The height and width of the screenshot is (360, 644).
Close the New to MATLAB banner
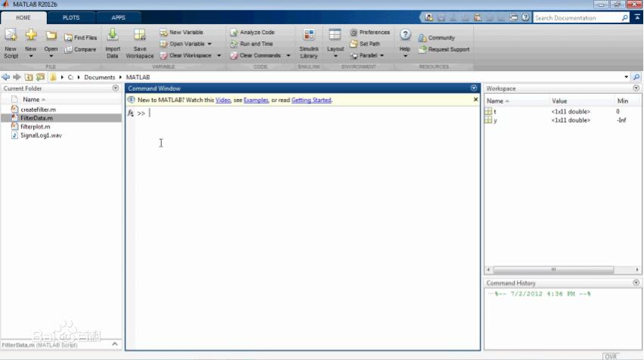click(x=475, y=99)
